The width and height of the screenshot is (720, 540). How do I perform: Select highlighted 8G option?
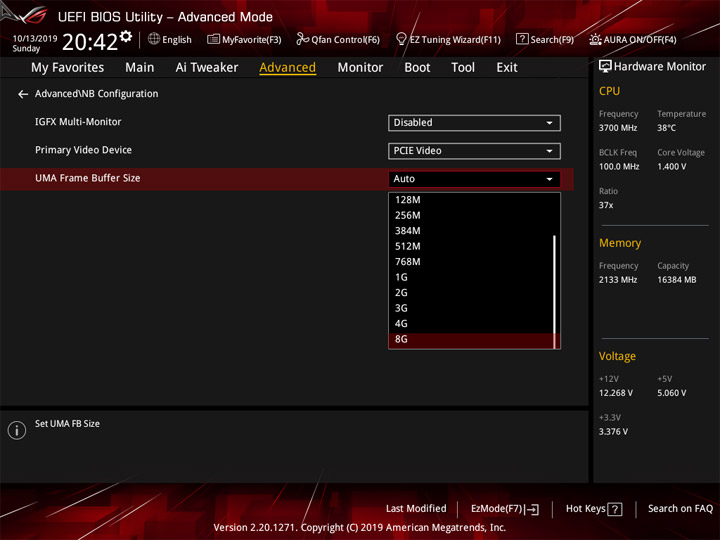click(x=471, y=339)
